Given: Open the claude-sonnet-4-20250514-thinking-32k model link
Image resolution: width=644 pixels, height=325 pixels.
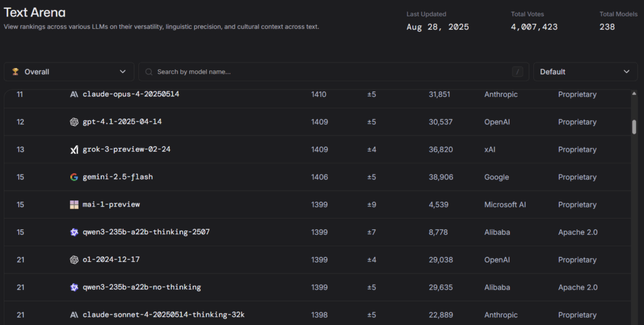Looking at the screenshot, I should [x=164, y=315].
